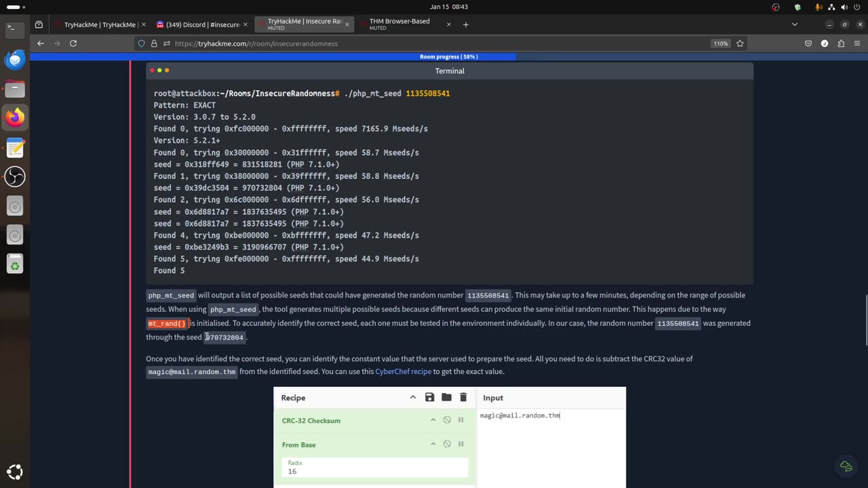Click the seed value 970732804 in the paragraph
The width and height of the screenshot is (868, 488).
pyautogui.click(x=224, y=338)
